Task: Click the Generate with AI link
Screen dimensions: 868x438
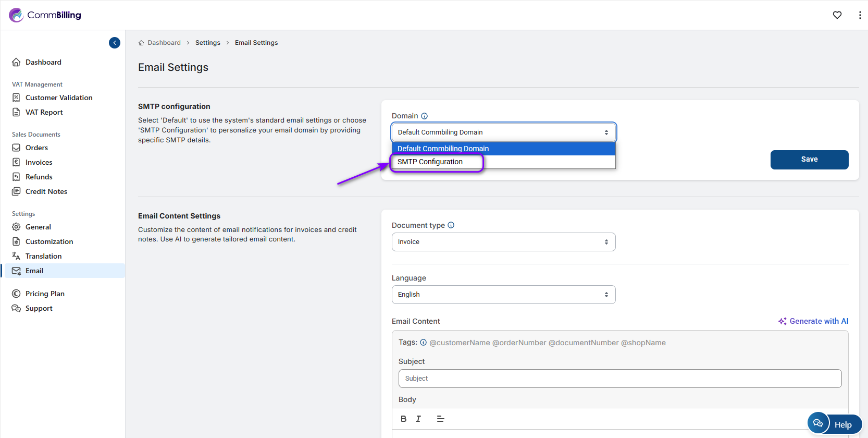Action: (813, 321)
